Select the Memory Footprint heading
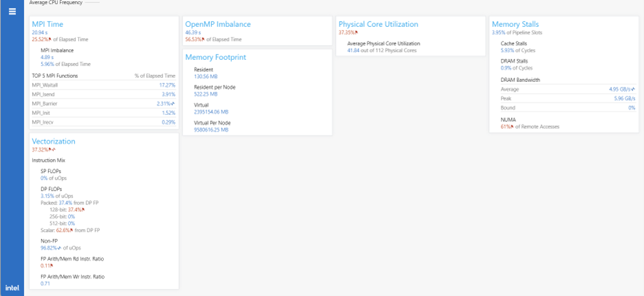The height and width of the screenshot is (296, 644). coord(215,57)
